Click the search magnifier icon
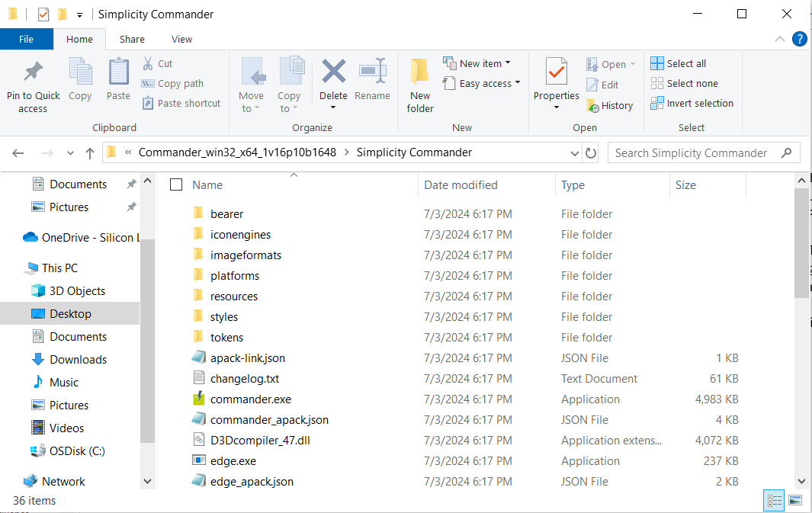Image resolution: width=812 pixels, height=513 pixels. (x=787, y=152)
